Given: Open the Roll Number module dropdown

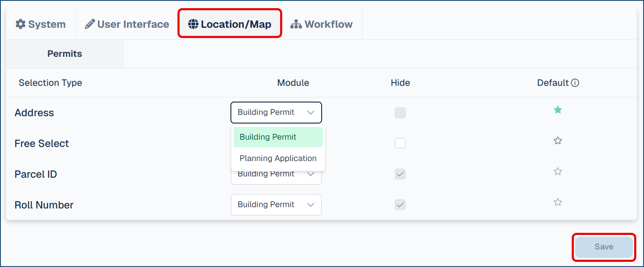Looking at the screenshot, I should click(x=276, y=205).
